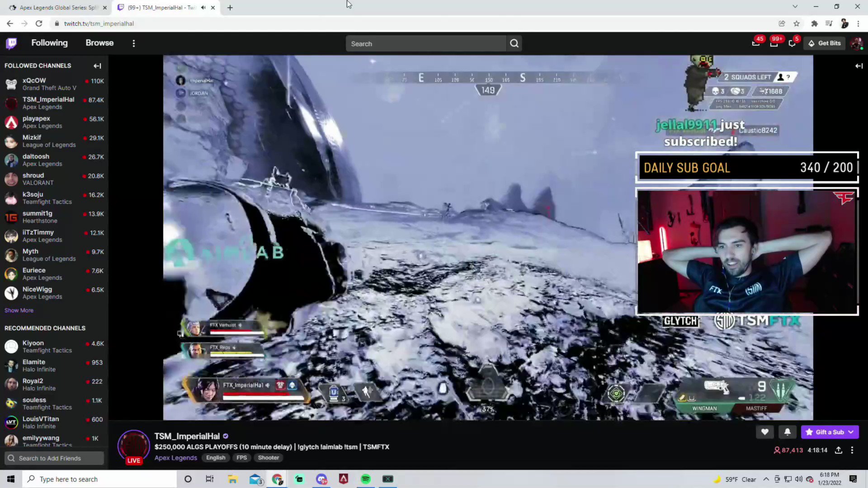Open daltoosh channel from sidebar

54,160
